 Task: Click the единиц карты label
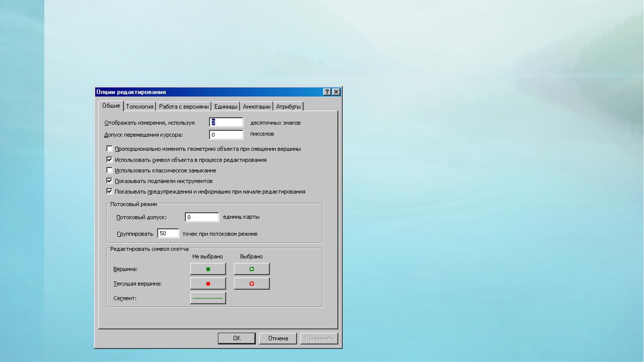(x=242, y=217)
